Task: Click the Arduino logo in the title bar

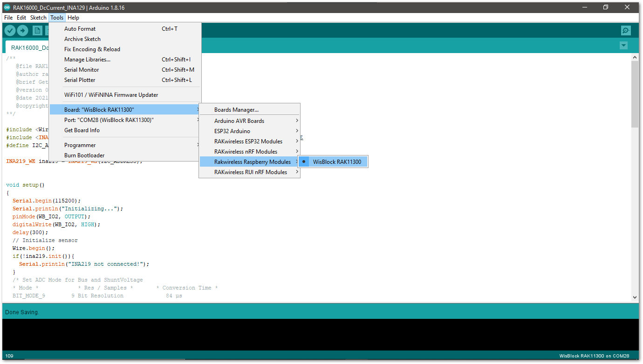Action: [x=7, y=7]
